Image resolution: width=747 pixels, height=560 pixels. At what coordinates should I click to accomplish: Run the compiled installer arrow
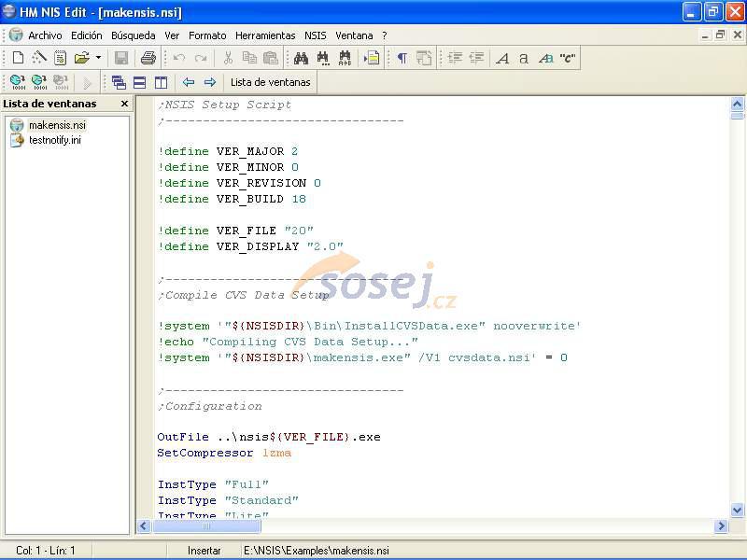tap(87, 83)
